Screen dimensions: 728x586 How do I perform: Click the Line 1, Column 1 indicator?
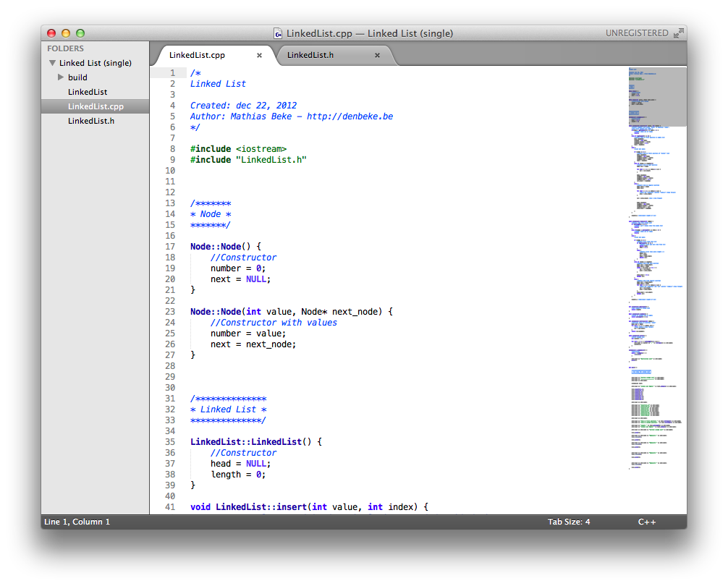77,522
